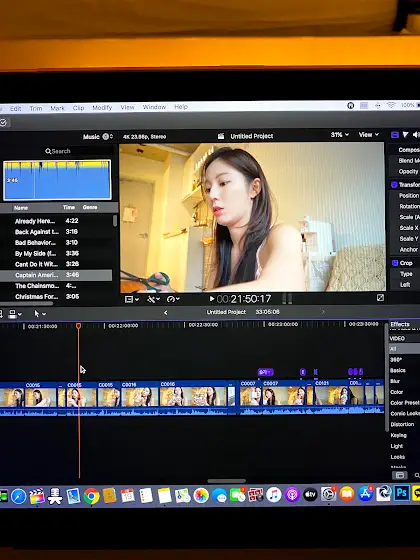Play the timeline with the play button
The height and width of the screenshot is (560, 420).
212,299
